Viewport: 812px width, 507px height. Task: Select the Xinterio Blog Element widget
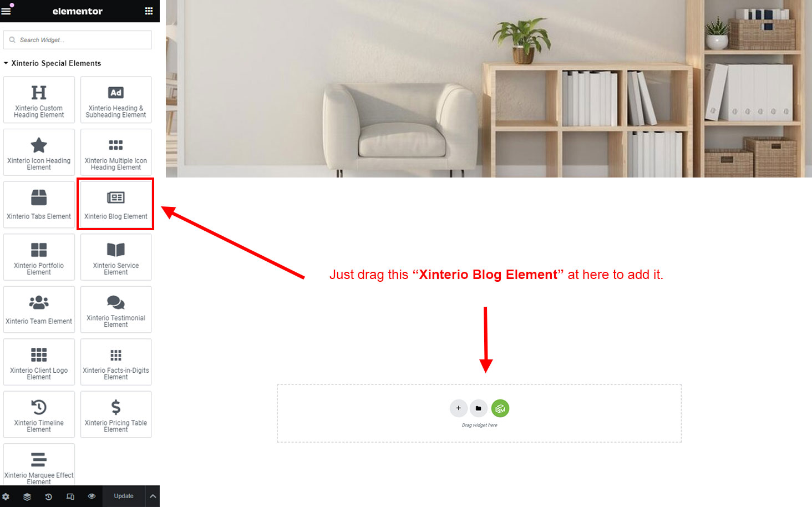click(x=116, y=204)
